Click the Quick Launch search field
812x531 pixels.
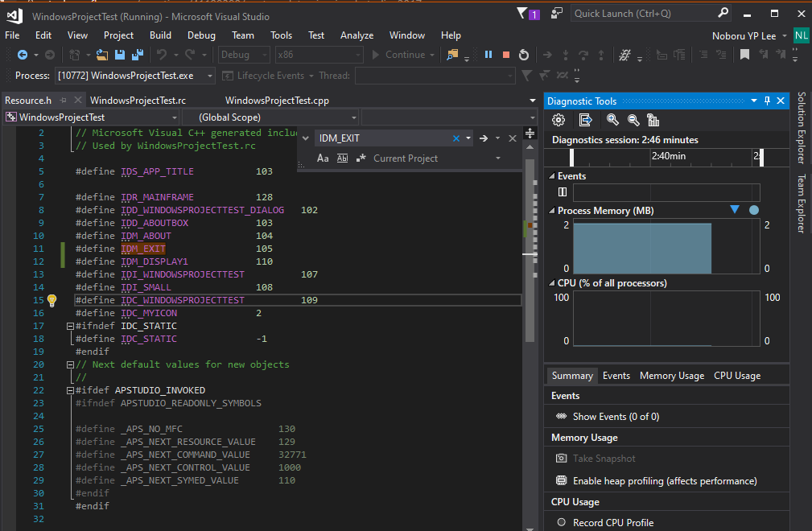651,14
